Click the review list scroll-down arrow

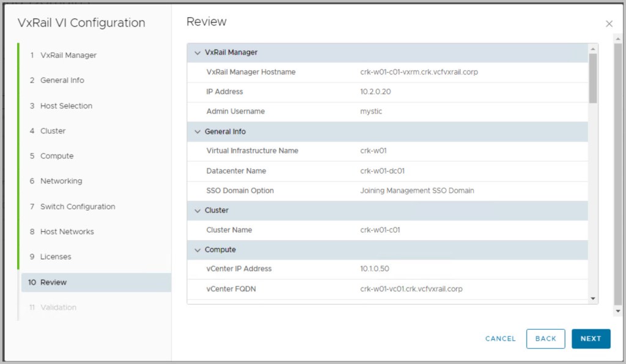click(592, 299)
